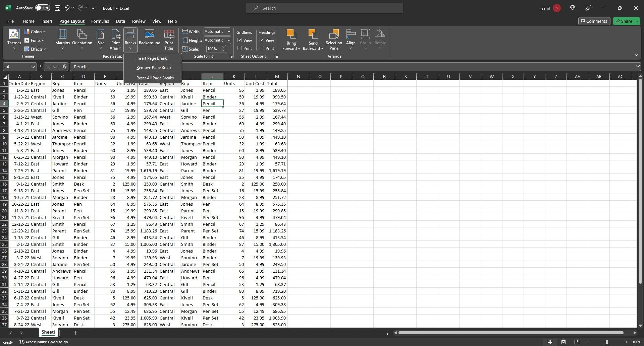Click zoom in plus button

click(626, 342)
